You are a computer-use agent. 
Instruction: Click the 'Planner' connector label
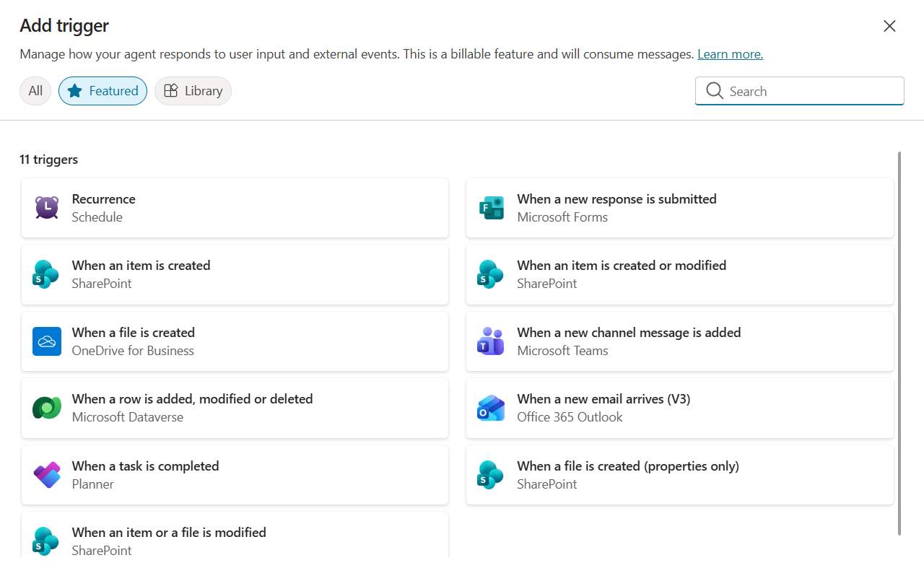[93, 484]
